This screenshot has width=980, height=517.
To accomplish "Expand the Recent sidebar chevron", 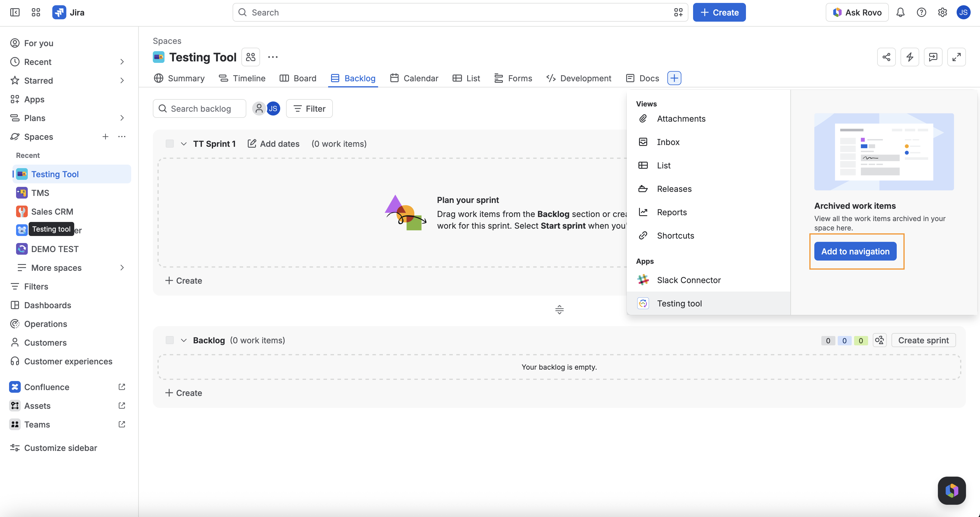I will pos(122,62).
